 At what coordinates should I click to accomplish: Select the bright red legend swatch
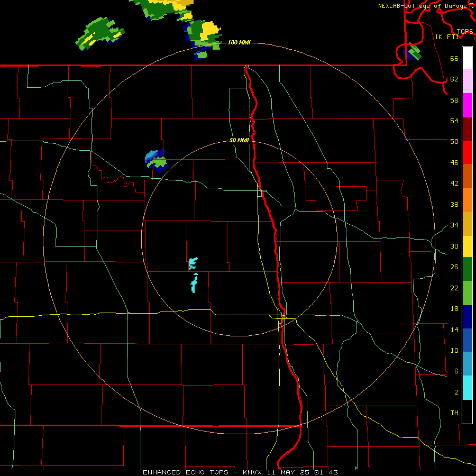coord(467,152)
